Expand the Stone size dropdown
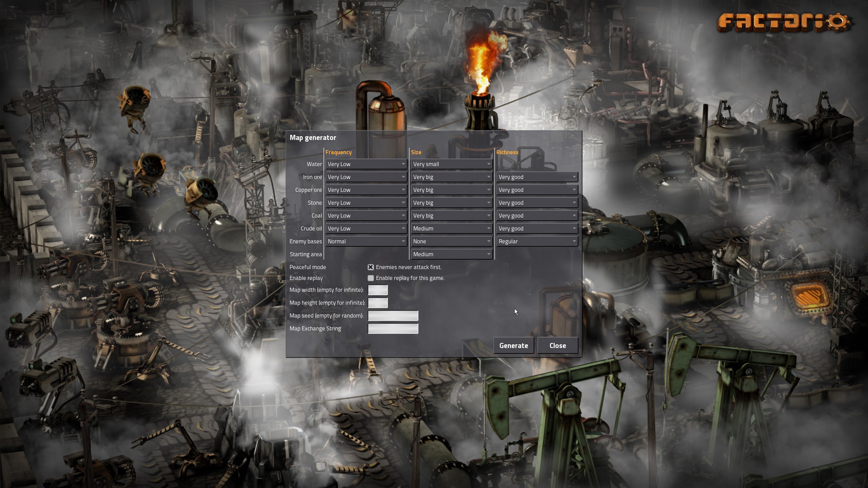The height and width of the screenshot is (488, 868). point(451,203)
